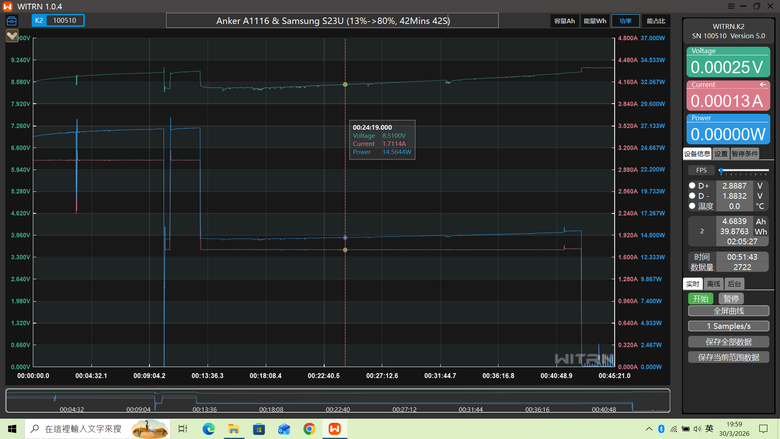Click the battery tray icon
Screen dimensions: 780x439
point(685,429)
